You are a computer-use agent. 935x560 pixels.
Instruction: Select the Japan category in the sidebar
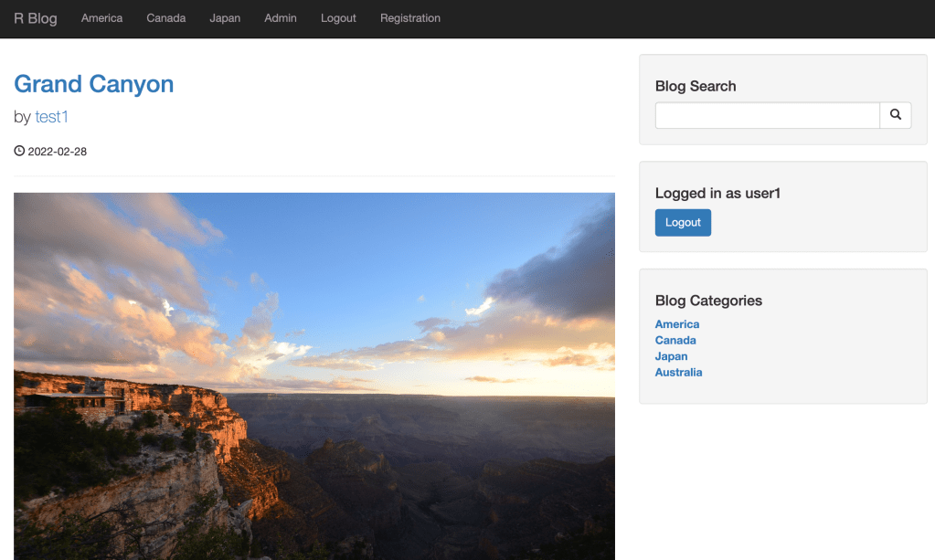pos(671,356)
